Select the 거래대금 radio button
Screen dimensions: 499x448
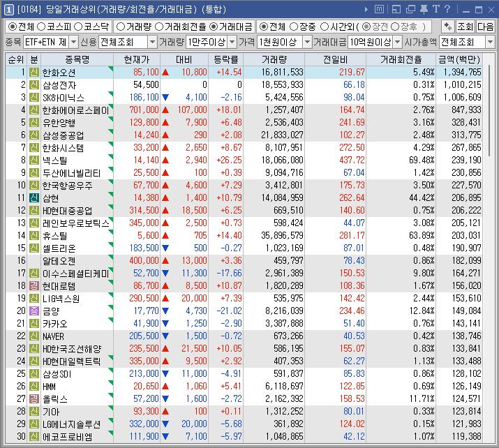[214, 27]
